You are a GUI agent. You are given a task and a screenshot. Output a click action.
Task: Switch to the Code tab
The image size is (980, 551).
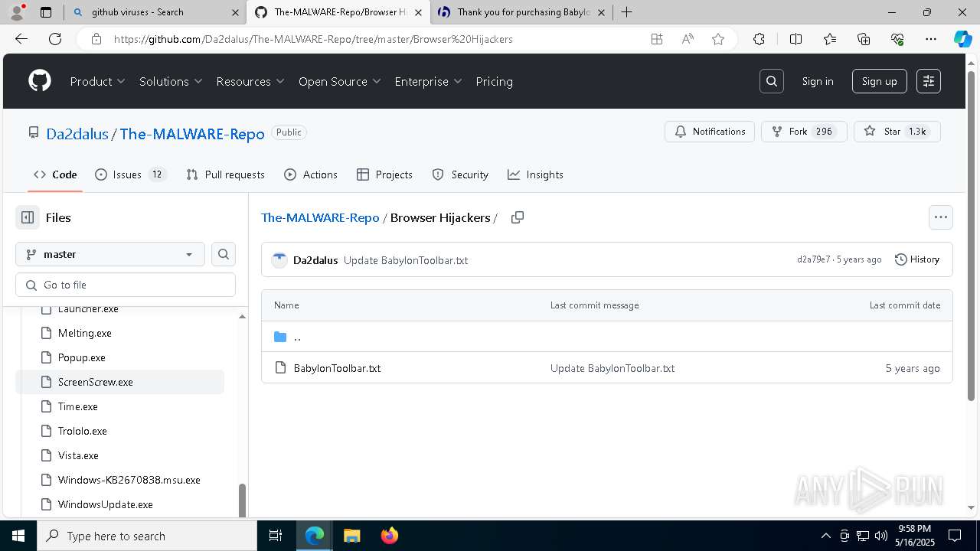coord(55,174)
